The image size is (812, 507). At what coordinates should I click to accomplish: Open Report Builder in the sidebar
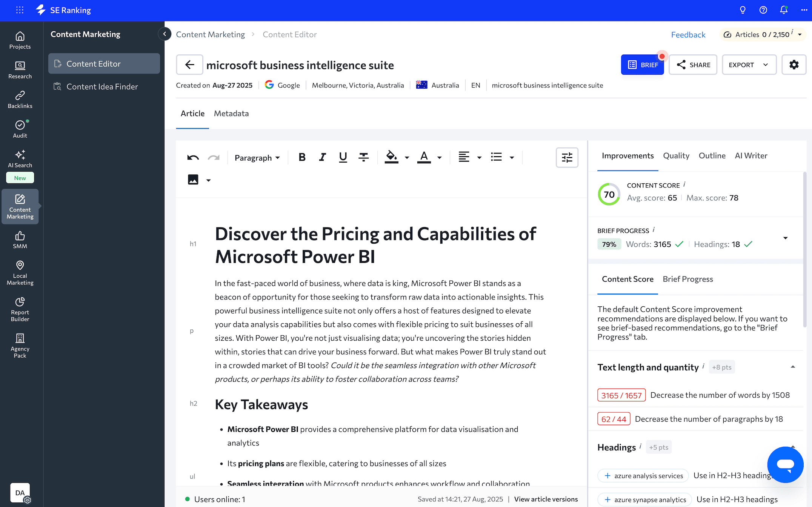point(20,310)
